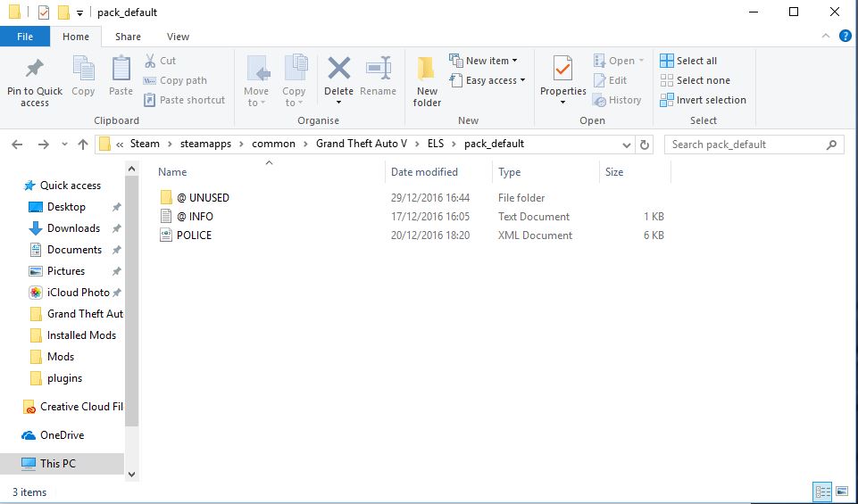
Task: Open Creative Cloud Files
Action: point(81,407)
